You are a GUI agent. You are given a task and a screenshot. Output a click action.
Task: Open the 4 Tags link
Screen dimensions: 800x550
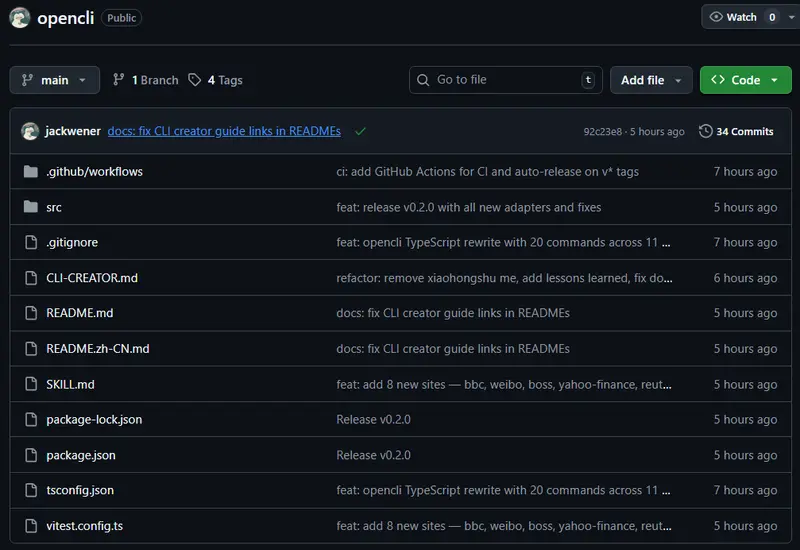coord(215,80)
